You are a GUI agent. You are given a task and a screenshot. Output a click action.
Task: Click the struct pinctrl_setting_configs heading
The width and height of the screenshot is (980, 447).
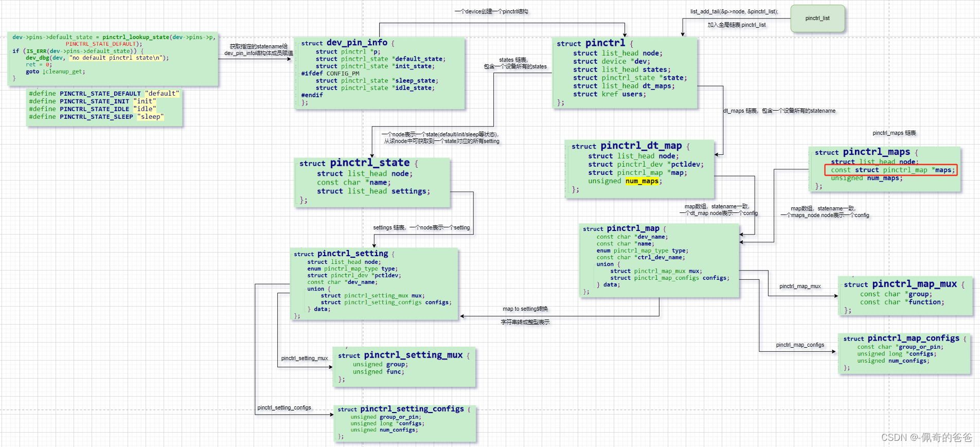[404, 409]
